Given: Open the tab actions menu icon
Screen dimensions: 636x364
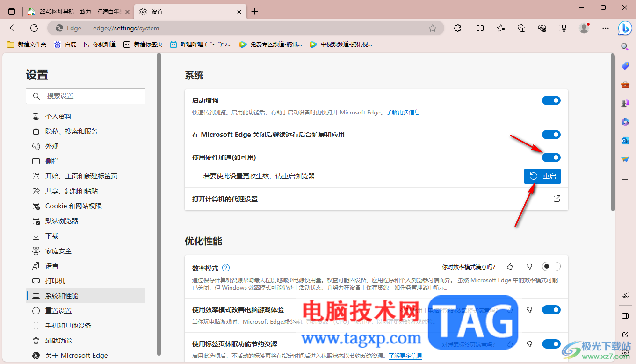Looking at the screenshot, I should [12, 12].
